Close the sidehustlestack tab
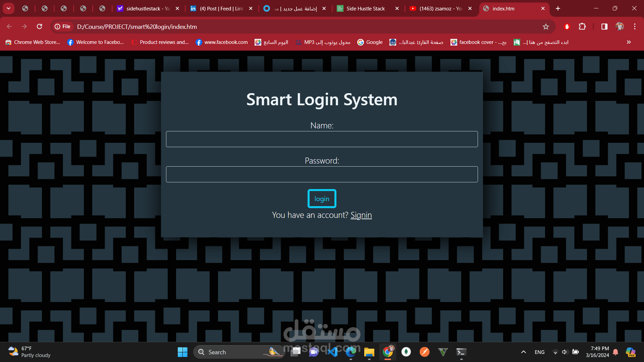This screenshot has height=362, width=644. pyautogui.click(x=177, y=8)
